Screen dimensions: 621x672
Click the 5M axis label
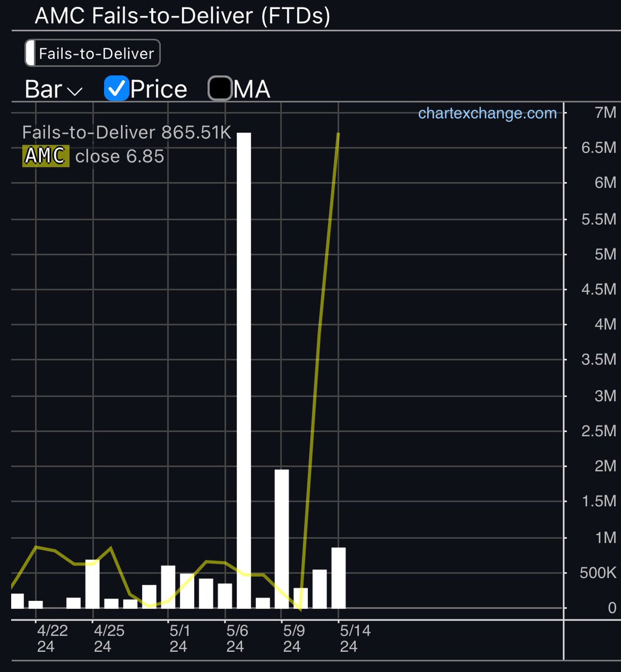(605, 254)
